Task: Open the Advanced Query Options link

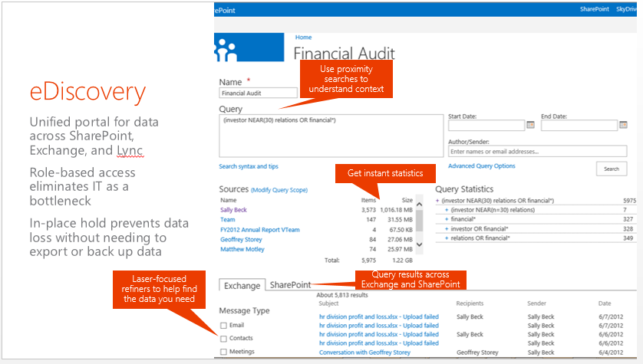Action: click(x=481, y=166)
